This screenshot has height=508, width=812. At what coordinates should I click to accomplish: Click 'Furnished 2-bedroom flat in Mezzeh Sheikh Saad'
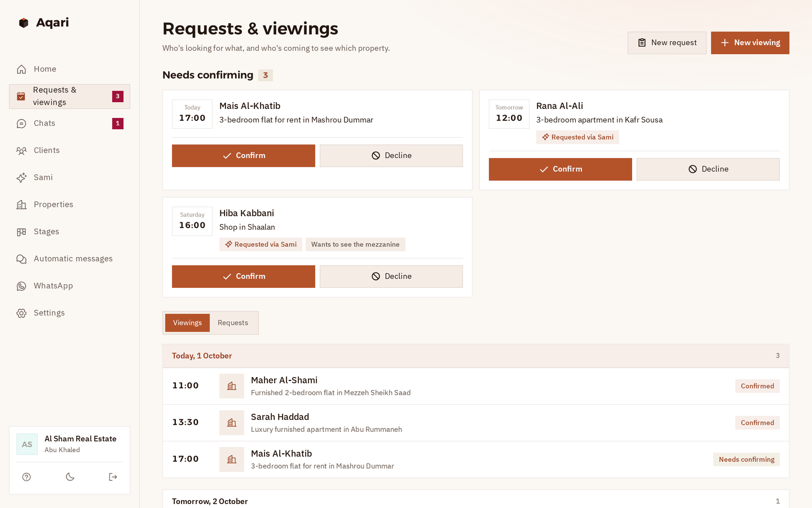point(331,393)
